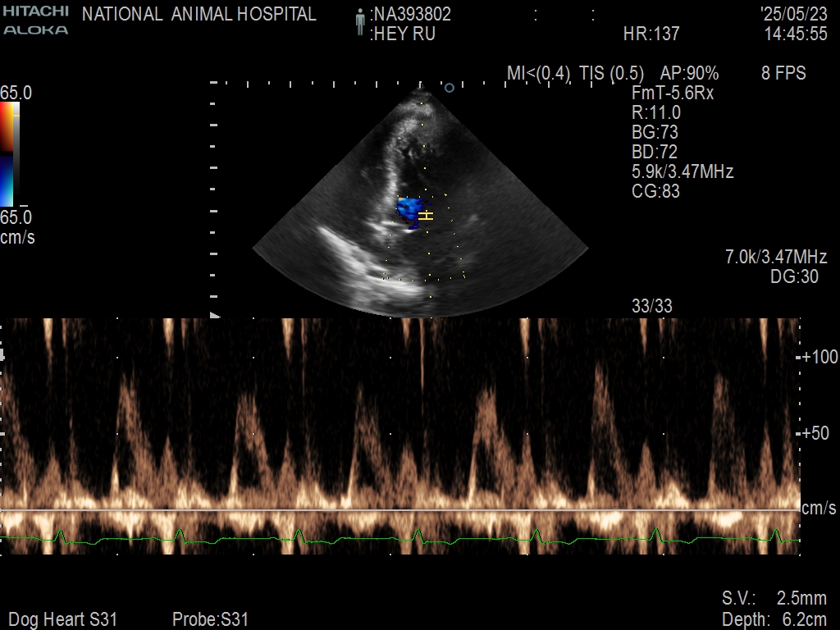Click the blue color Doppler flow region

coord(408,210)
